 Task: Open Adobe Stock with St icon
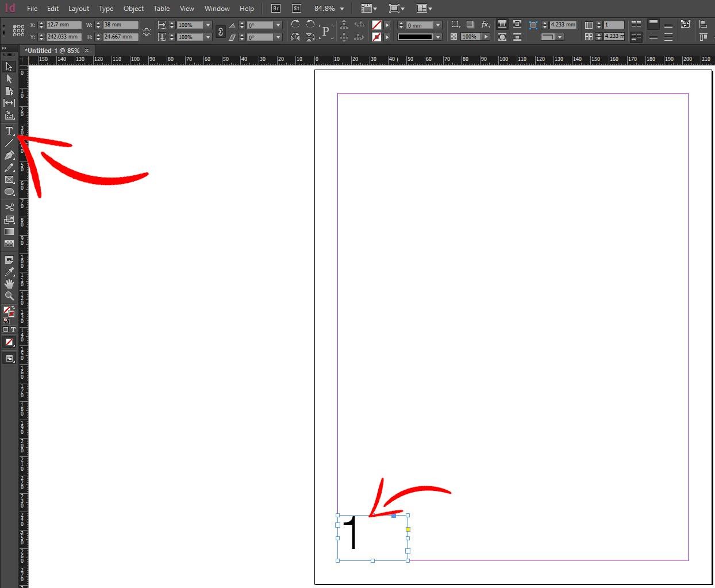point(297,9)
